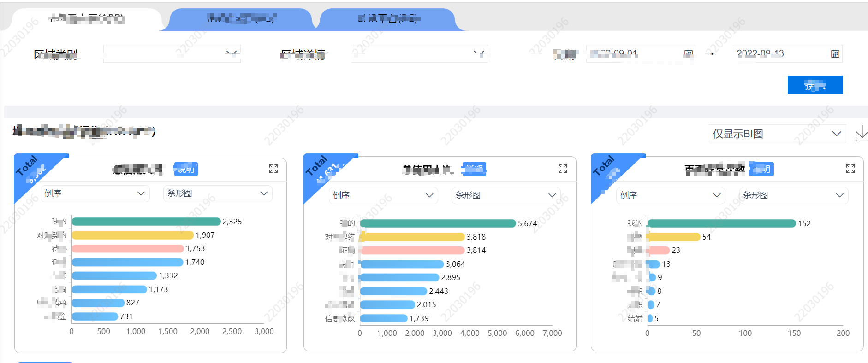Open the 条形图 chart type dropdown in the right chart
The image size is (868, 363).
pyautogui.click(x=793, y=195)
